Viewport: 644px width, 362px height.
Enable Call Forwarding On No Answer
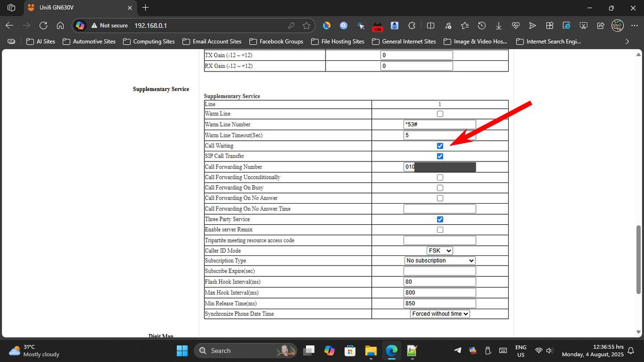440,198
